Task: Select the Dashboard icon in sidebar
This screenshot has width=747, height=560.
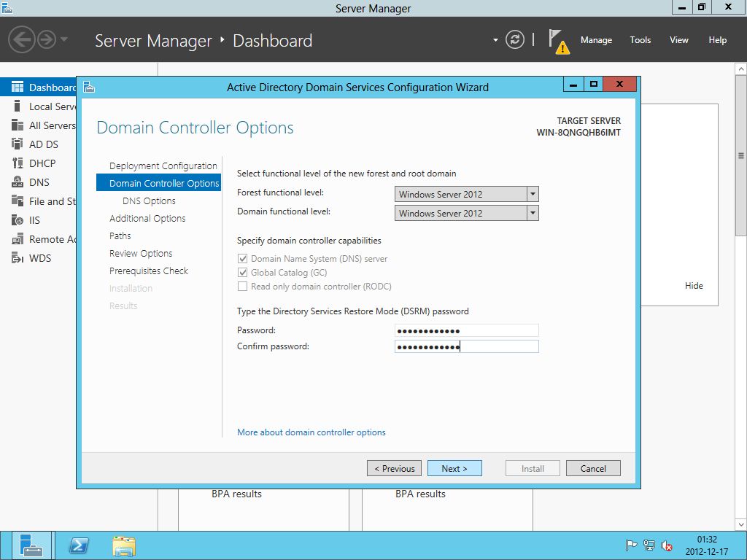Action: coord(18,87)
